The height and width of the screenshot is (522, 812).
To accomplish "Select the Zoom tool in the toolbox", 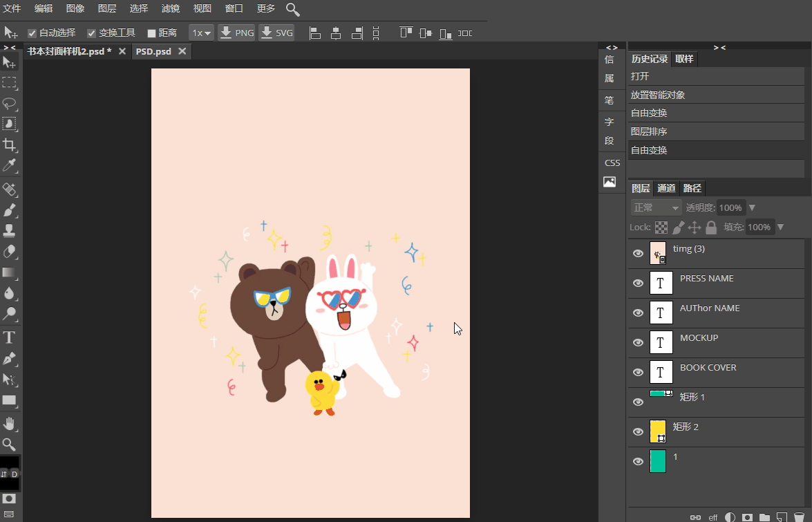I will (x=9, y=445).
